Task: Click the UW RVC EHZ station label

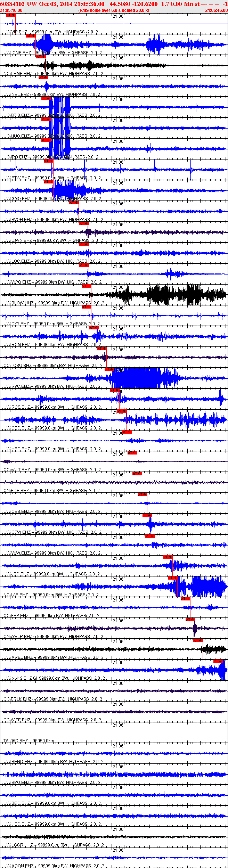Action: [x=52, y=386]
